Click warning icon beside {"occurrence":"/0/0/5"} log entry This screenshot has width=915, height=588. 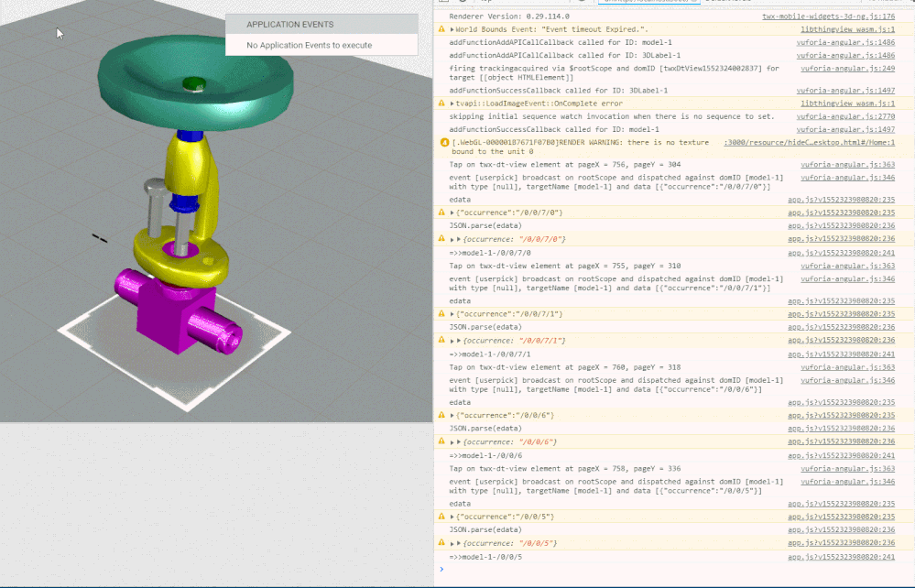441,517
